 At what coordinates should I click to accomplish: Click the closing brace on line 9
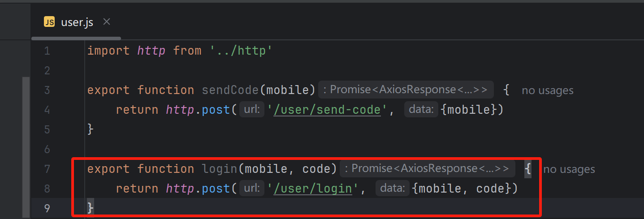pyautogui.click(x=91, y=208)
